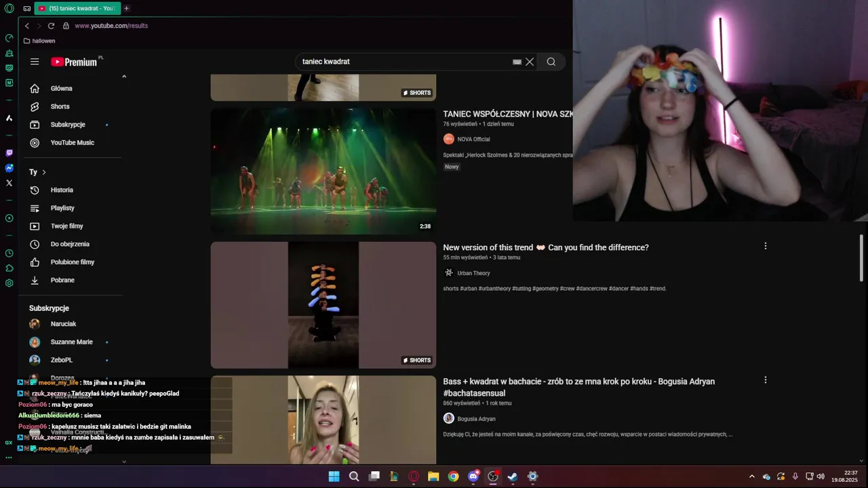Open ZeboPL channel subscription
The height and width of the screenshot is (488, 868).
coord(61,360)
